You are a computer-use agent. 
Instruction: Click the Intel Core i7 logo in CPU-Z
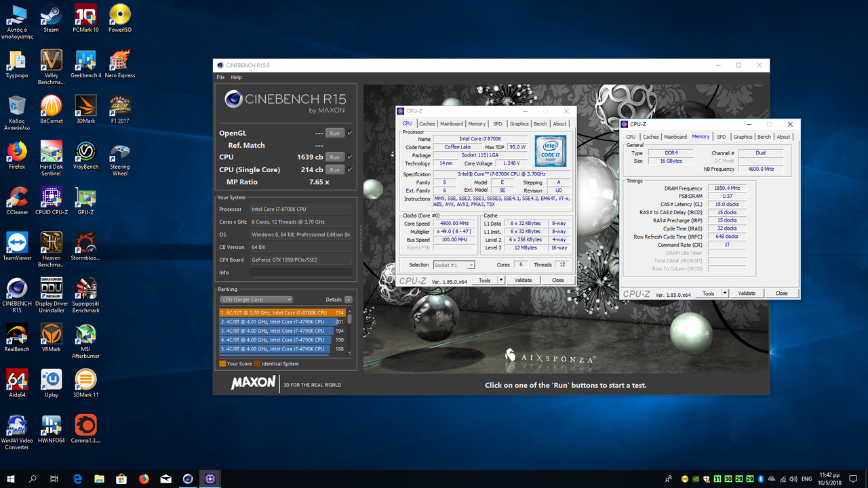click(550, 151)
